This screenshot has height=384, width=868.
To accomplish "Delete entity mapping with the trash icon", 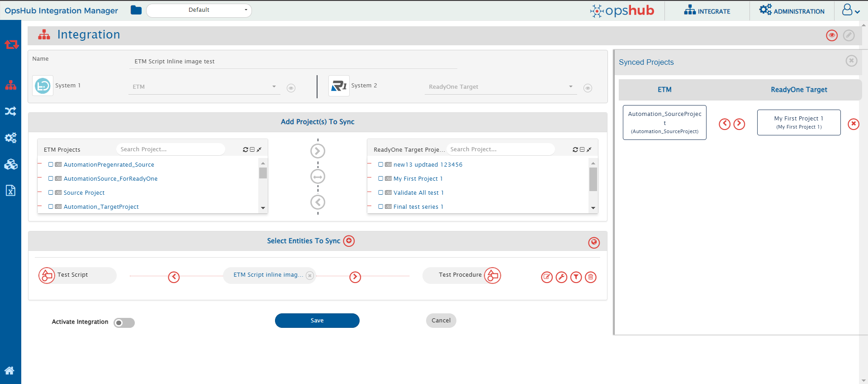I will (x=591, y=277).
